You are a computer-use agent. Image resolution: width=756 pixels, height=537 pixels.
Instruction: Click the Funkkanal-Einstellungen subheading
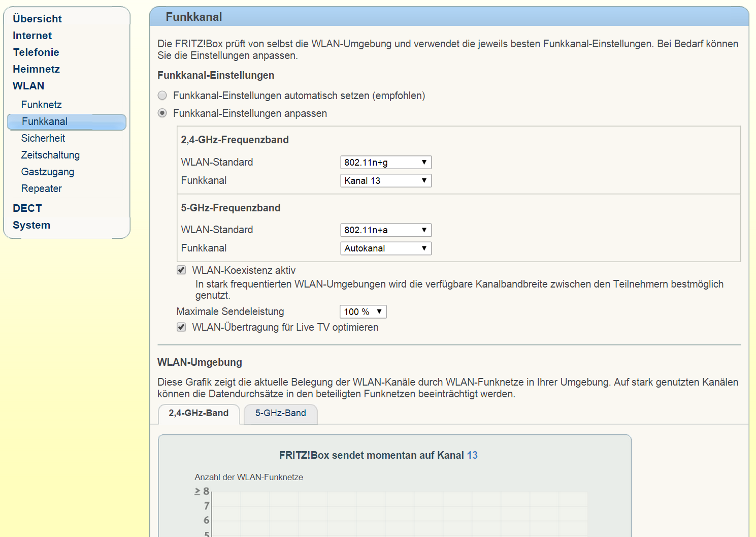click(x=216, y=75)
